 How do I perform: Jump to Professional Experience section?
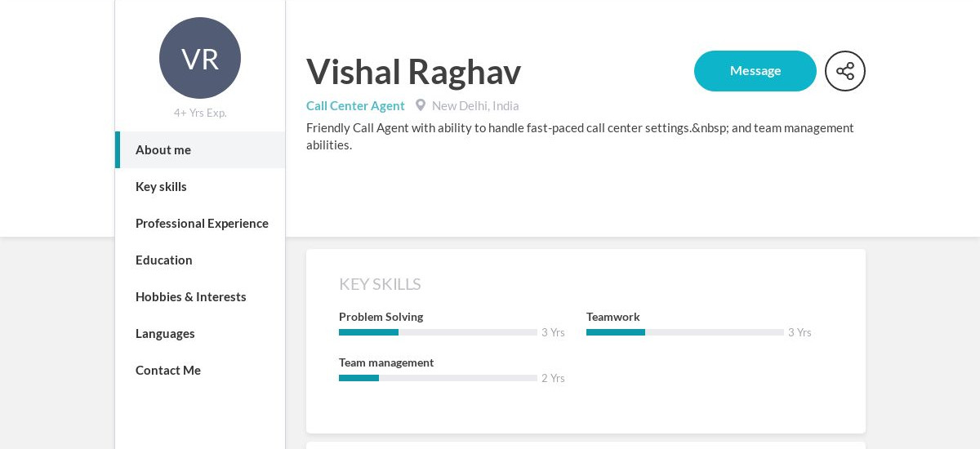pos(202,224)
